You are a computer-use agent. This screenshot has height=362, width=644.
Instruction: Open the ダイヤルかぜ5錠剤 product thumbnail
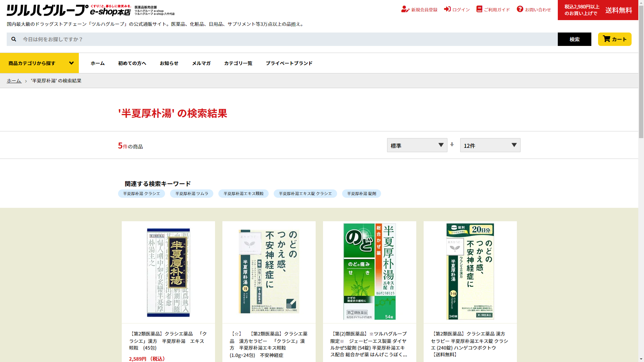[x=369, y=271]
